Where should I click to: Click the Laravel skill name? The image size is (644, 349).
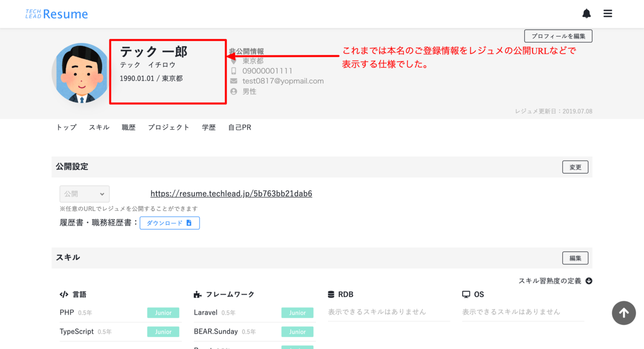206,313
